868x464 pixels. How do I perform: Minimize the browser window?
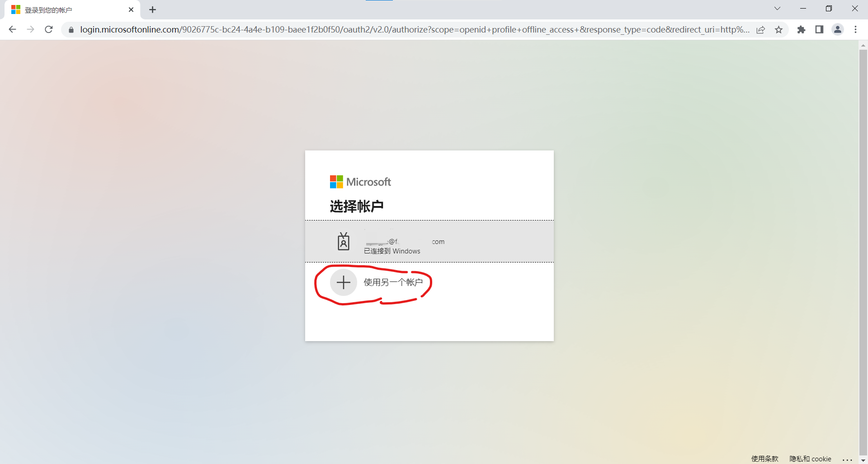[803, 9]
